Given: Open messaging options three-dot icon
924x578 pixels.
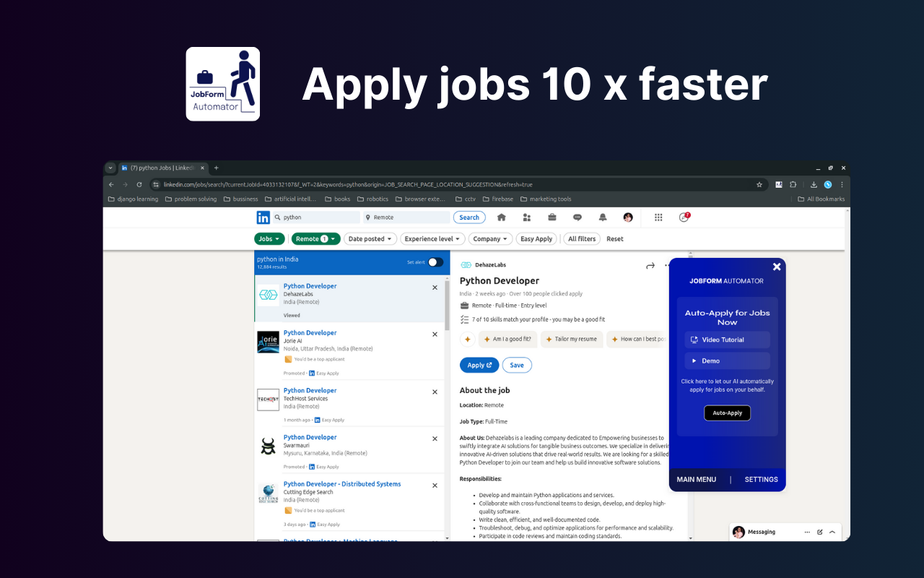Looking at the screenshot, I should 808,532.
